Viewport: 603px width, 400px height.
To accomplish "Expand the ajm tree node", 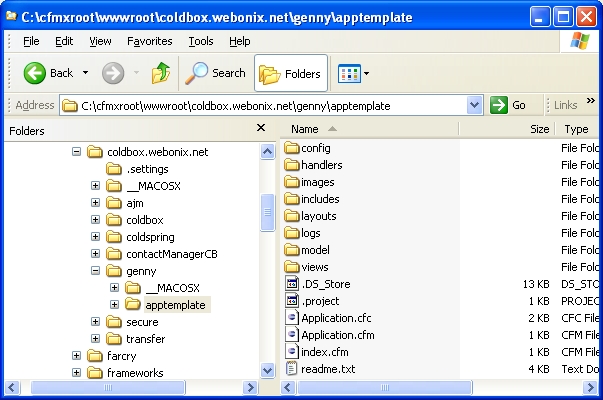I will coord(95,203).
